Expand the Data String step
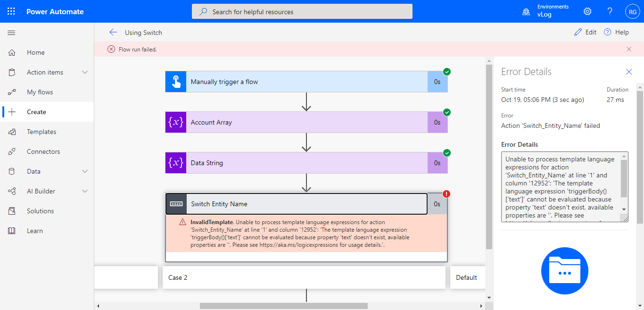 pos(306,163)
